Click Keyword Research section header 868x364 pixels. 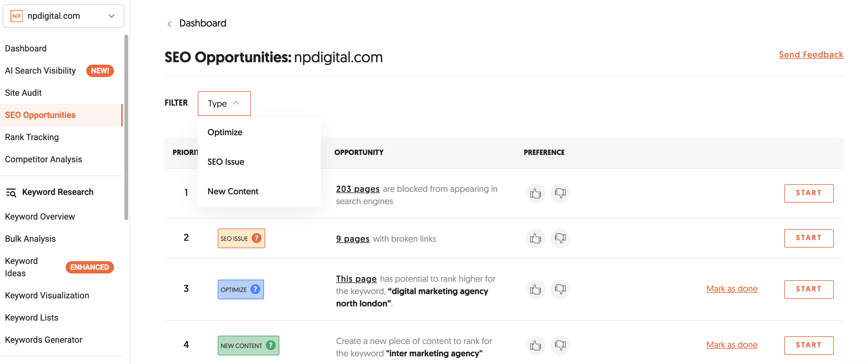tap(58, 192)
